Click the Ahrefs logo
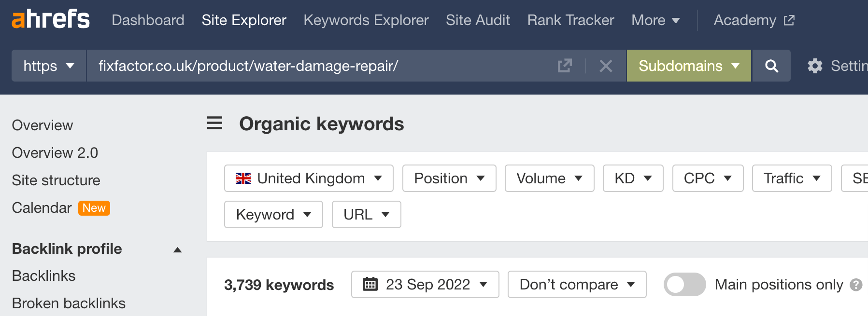Image resolution: width=868 pixels, height=316 pixels. tap(51, 19)
